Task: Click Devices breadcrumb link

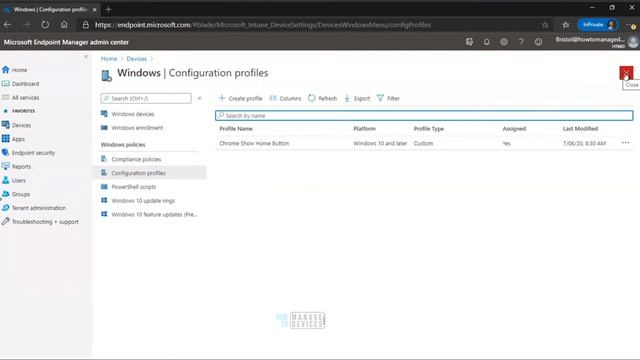Action: pos(136,59)
